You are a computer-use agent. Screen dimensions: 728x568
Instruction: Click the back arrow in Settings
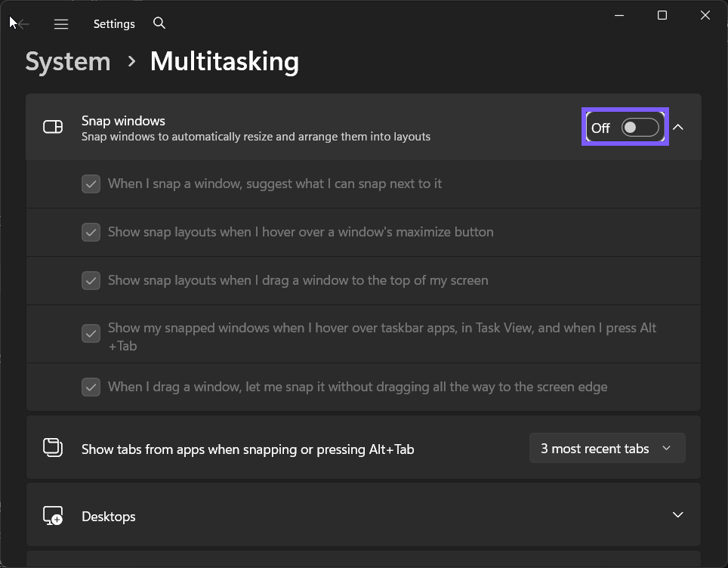click(23, 23)
